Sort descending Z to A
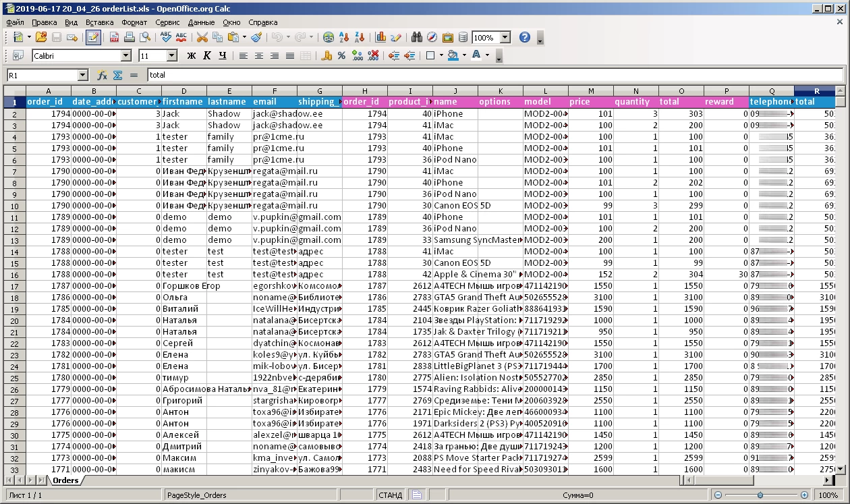 (360, 38)
